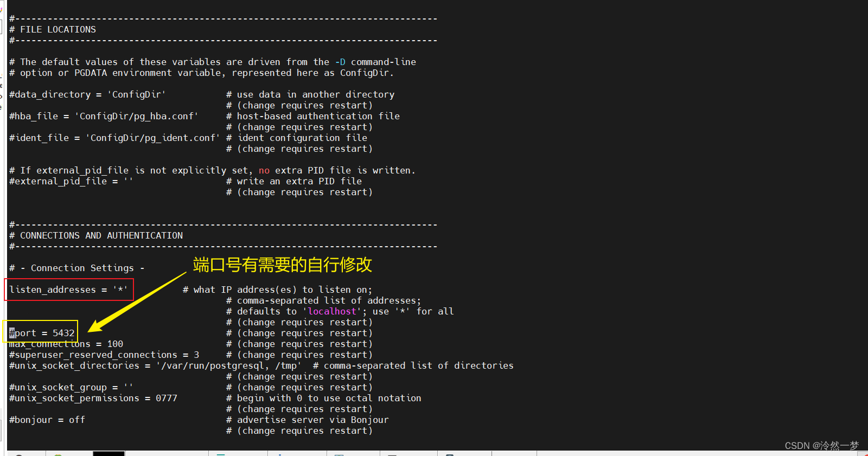
Task: Click the yellow Chinese annotation text
Action: click(283, 265)
